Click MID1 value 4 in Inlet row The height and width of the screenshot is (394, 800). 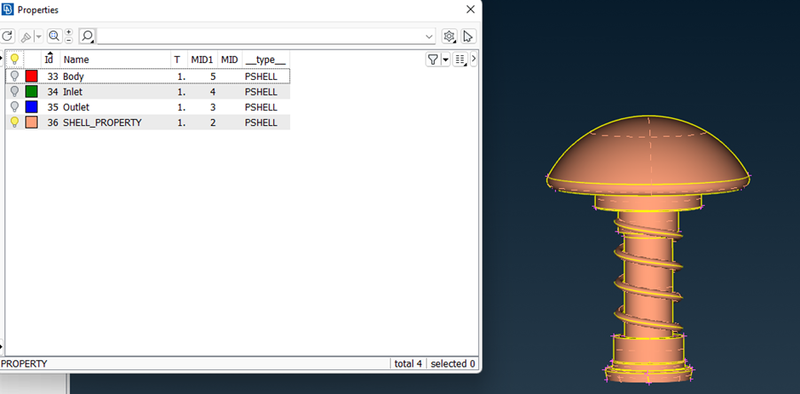(x=213, y=92)
